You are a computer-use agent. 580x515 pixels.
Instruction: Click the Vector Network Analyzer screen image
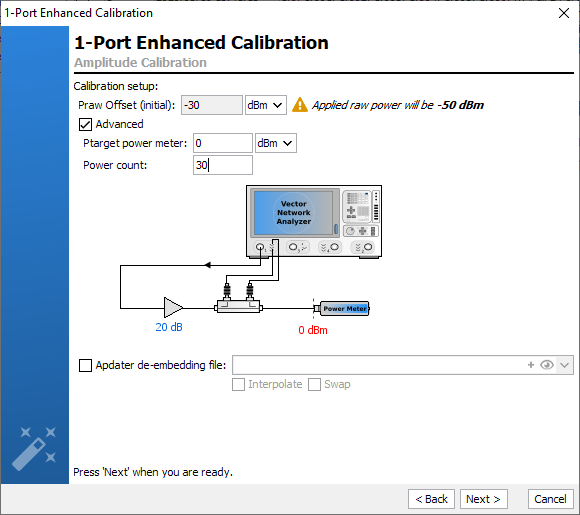pos(293,213)
